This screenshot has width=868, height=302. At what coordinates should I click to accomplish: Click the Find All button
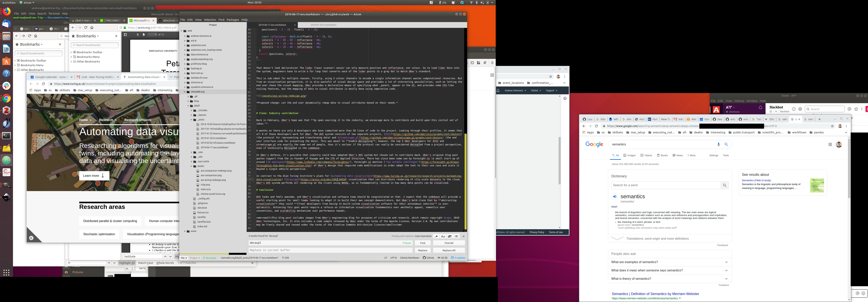point(449,243)
